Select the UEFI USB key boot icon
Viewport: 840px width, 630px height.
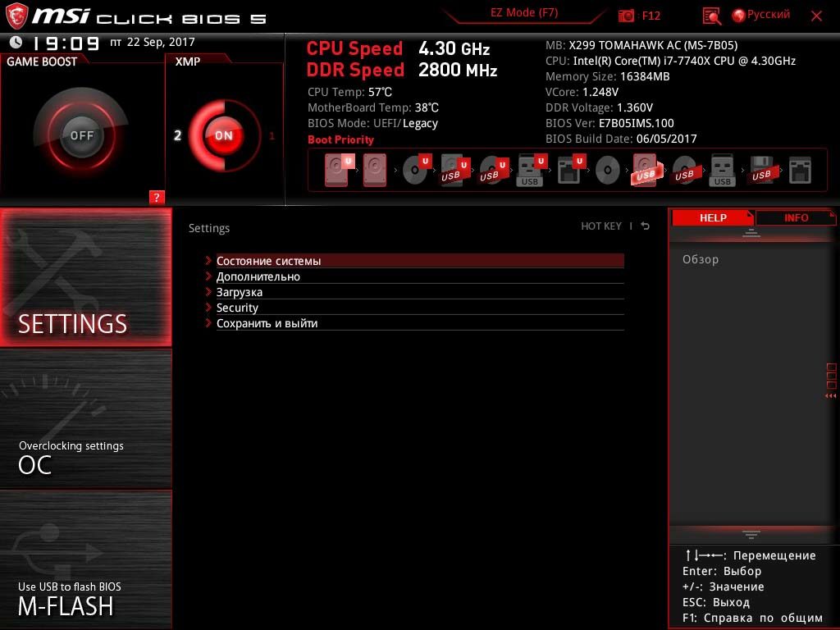[x=531, y=171]
